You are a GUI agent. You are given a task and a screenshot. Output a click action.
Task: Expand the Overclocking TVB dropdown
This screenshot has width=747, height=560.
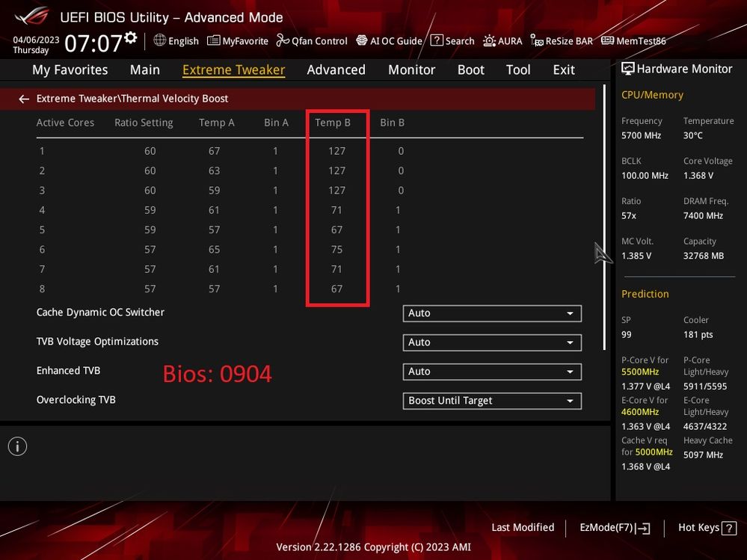(491, 401)
